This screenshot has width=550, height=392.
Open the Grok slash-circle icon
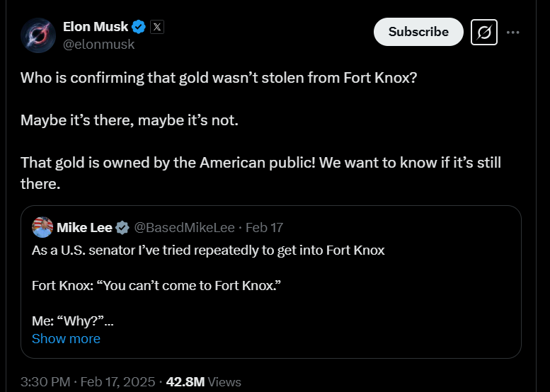pos(483,33)
